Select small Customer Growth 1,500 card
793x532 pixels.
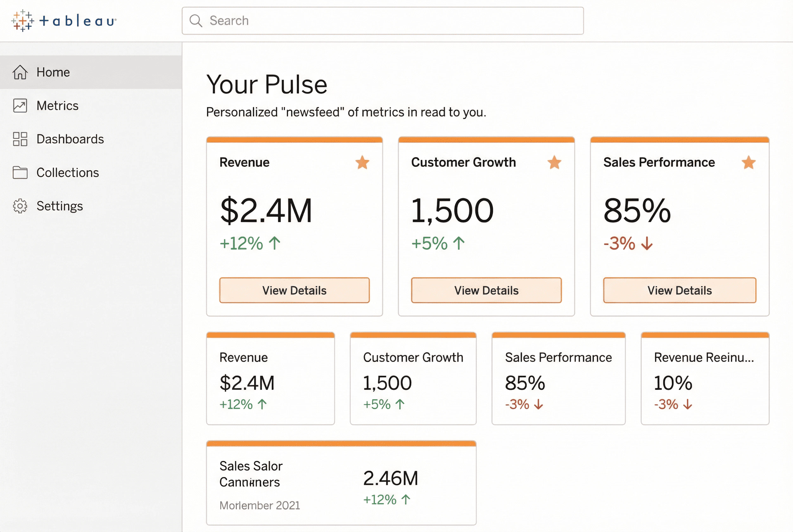tap(413, 380)
